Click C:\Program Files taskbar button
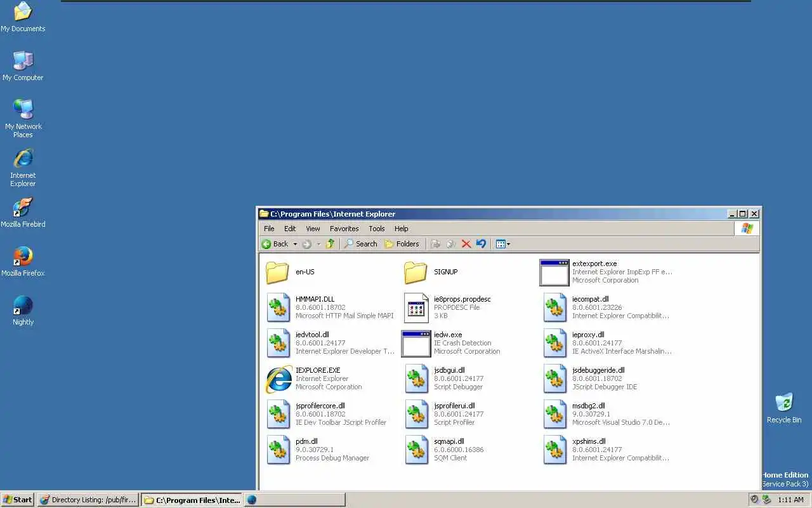Viewport: 812px width, 508px height. tap(192, 500)
